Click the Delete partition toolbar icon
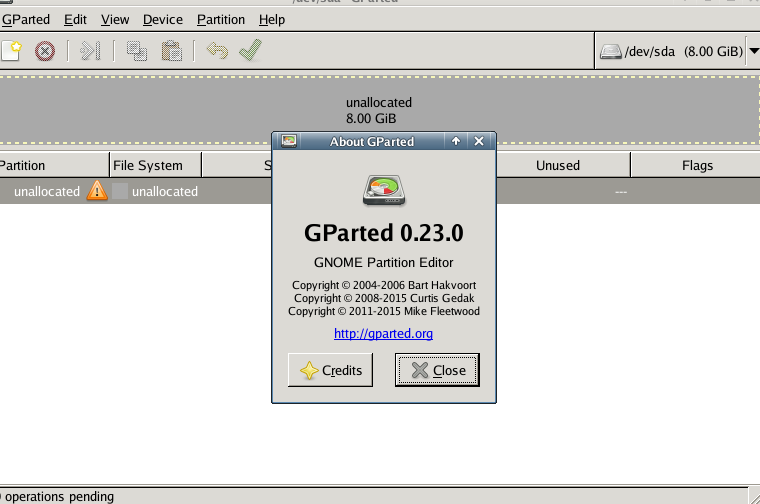Image resolution: width=760 pixels, height=504 pixels. (x=45, y=51)
